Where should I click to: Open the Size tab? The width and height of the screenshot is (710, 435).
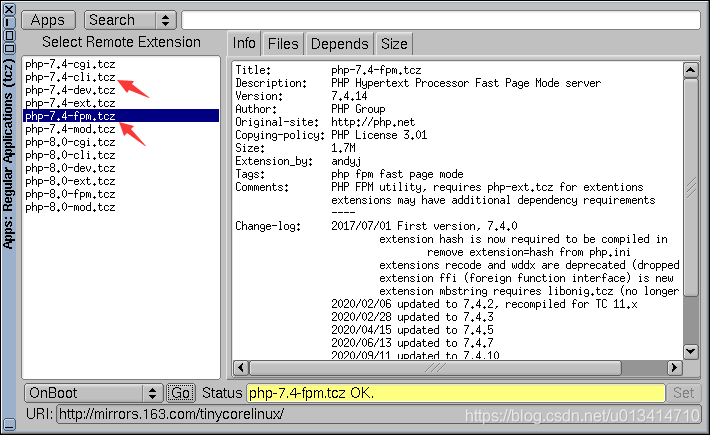pyautogui.click(x=394, y=44)
